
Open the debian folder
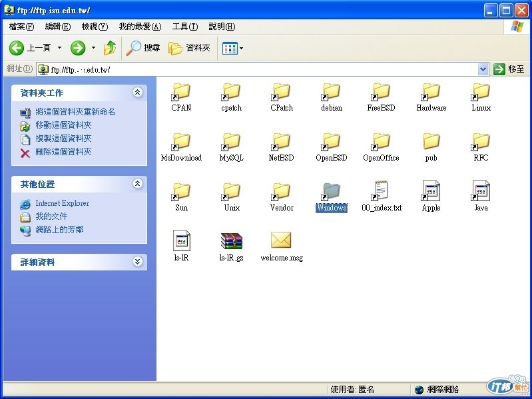[331, 97]
